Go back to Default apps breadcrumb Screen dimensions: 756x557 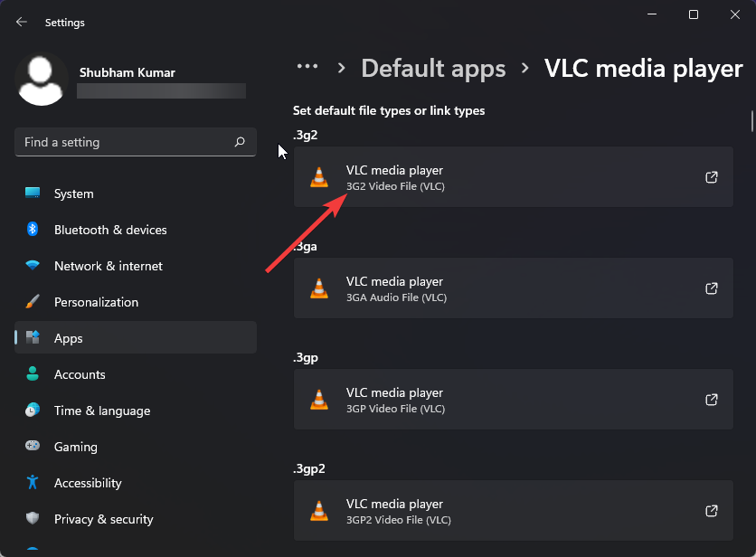click(x=433, y=69)
